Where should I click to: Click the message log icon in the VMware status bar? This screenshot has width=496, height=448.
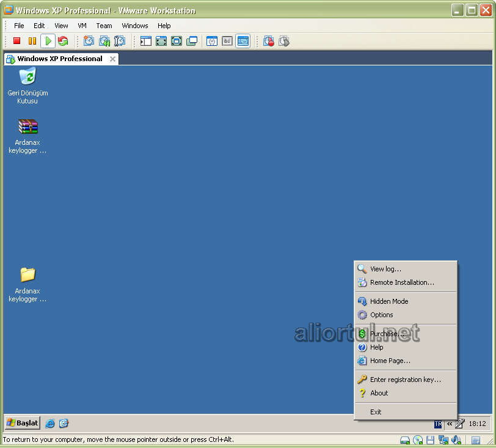476,440
